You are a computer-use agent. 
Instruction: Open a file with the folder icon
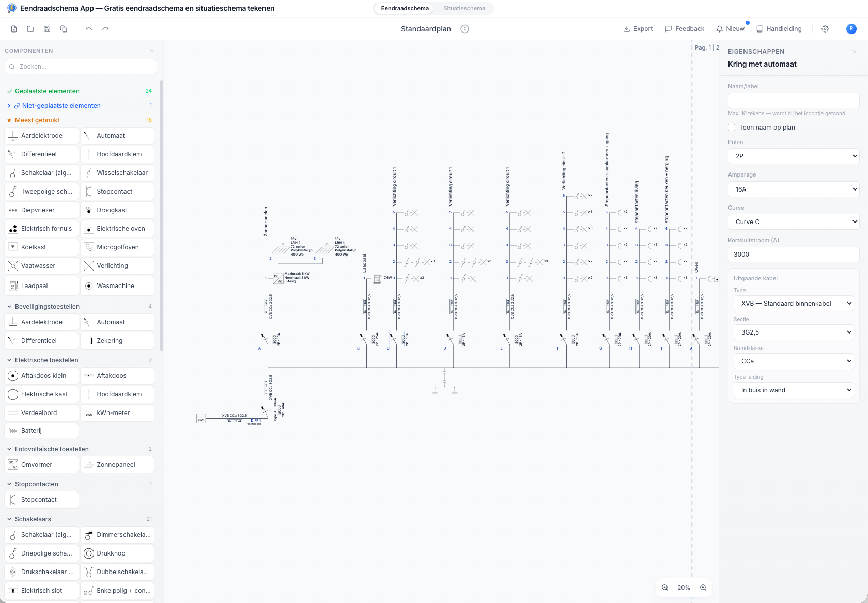30,29
